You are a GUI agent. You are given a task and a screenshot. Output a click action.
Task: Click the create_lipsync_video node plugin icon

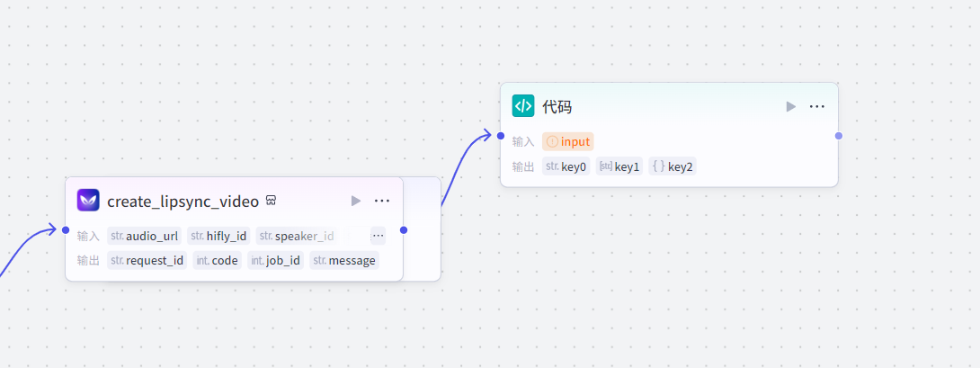(x=88, y=200)
